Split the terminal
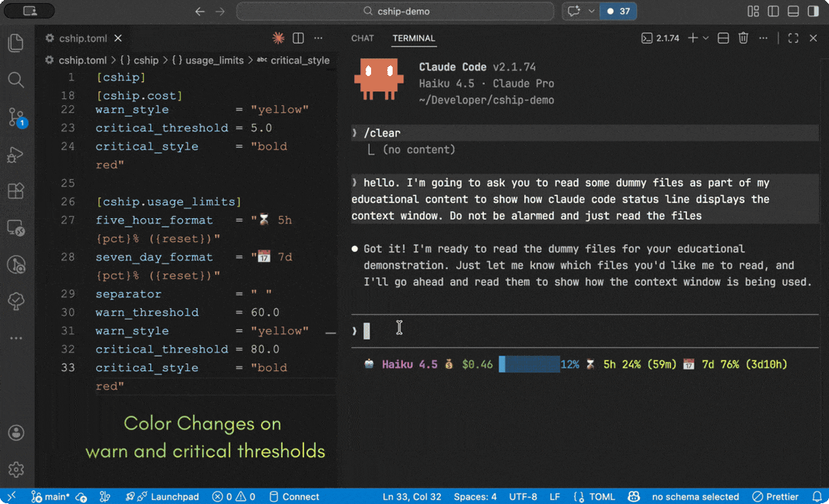 [723, 38]
